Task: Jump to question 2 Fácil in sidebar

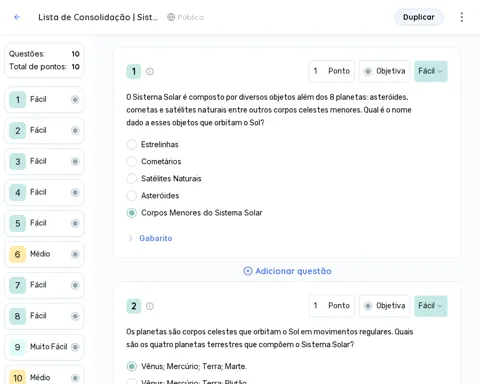Action: click(x=44, y=130)
